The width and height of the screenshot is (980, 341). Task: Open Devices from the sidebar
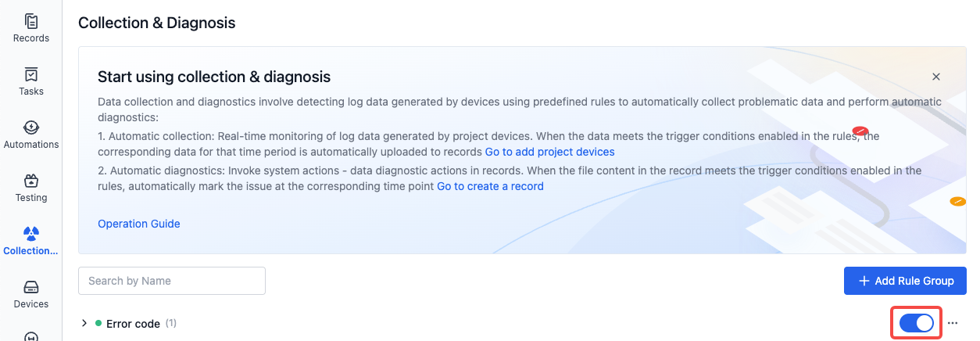(x=31, y=294)
